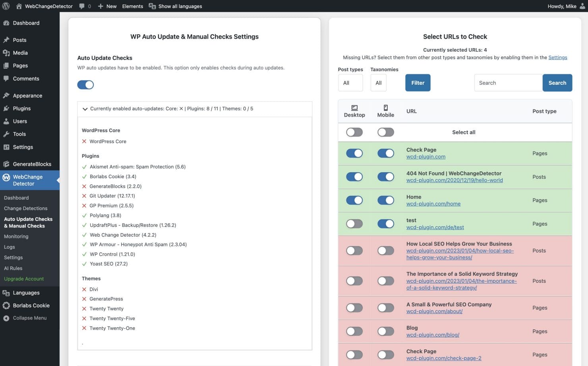Click the Mobile device icon in URL table header

pos(385,107)
